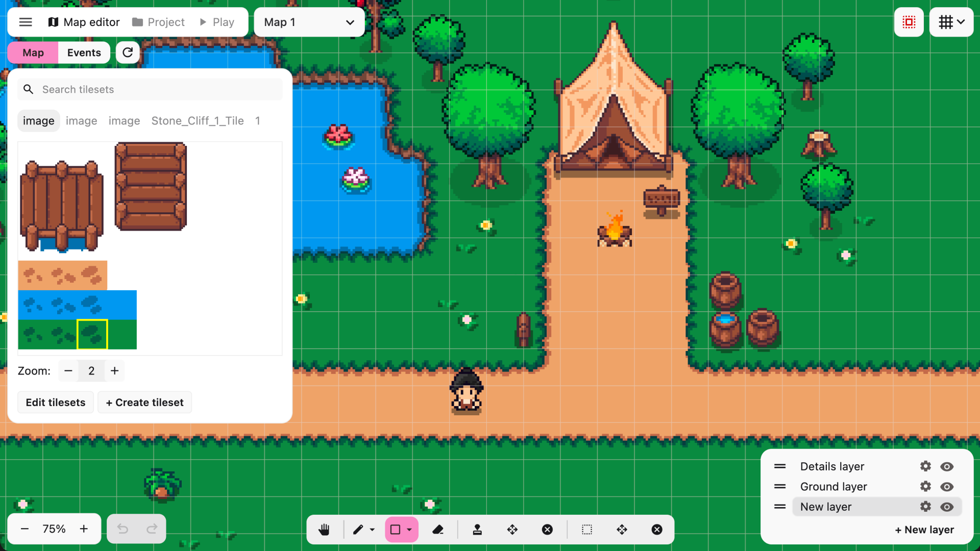Viewport: 980px width, 551px height.
Task: Open the Map 1 dropdown
Action: [x=309, y=22]
